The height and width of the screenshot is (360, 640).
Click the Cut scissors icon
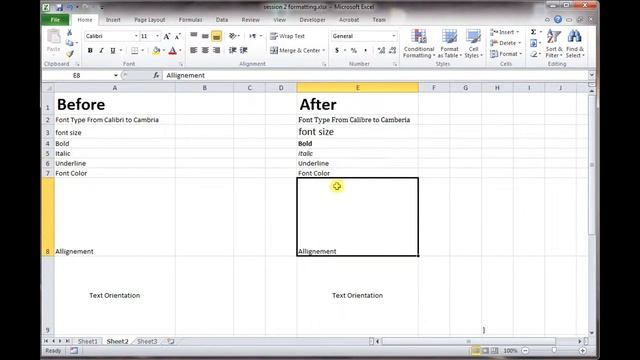click(69, 33)
